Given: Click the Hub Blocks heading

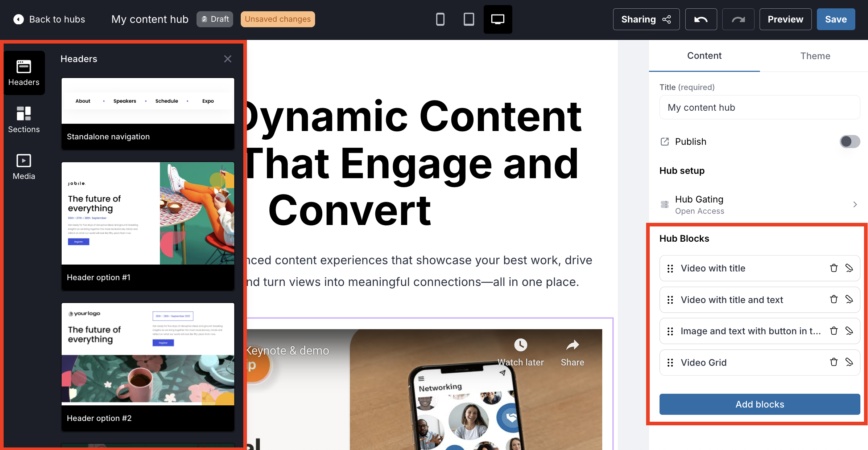Looking at the screenshot, I should pos(684,238).
